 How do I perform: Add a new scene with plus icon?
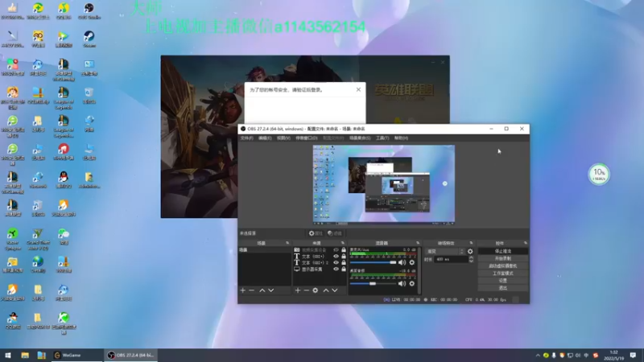coord(243,290)
